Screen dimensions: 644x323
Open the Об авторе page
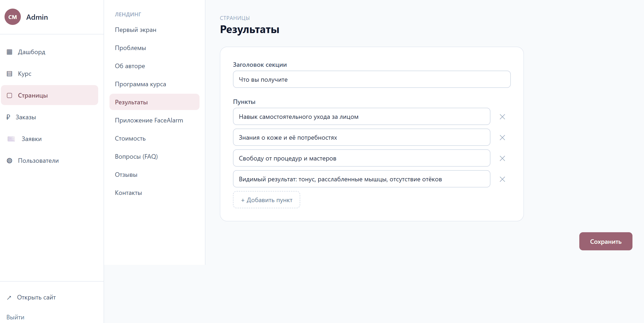click(154, 66)
